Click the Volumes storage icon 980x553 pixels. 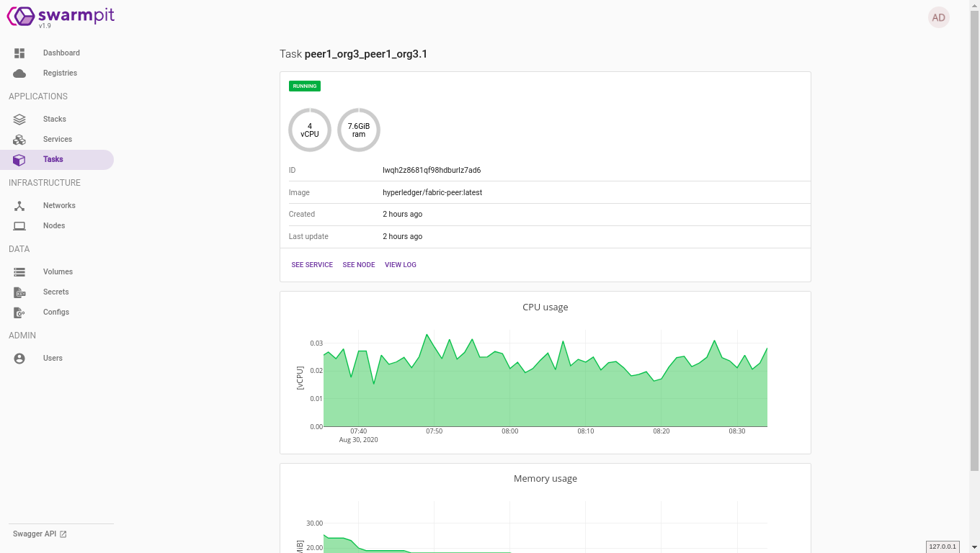[x=19, y=272]
